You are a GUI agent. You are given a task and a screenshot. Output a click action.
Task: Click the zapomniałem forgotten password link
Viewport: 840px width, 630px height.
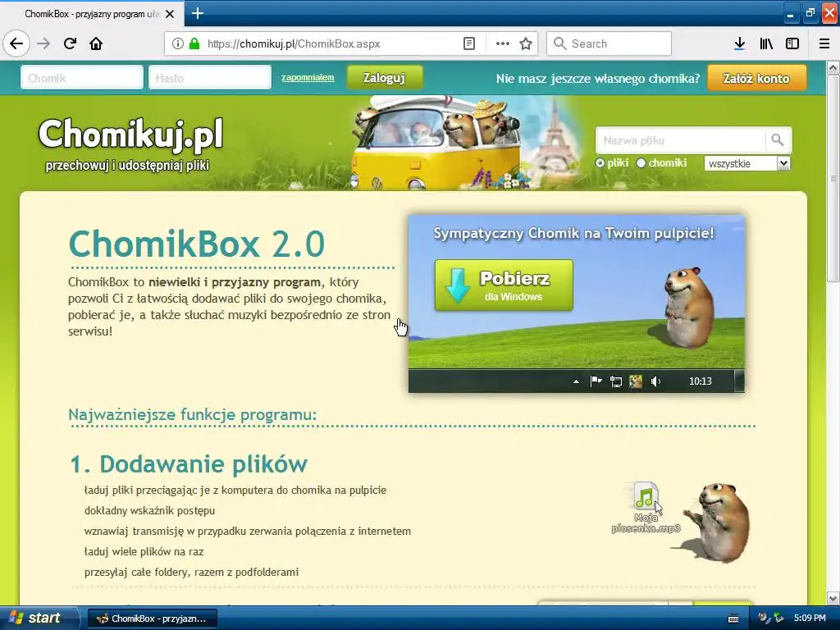click(308, 78)
